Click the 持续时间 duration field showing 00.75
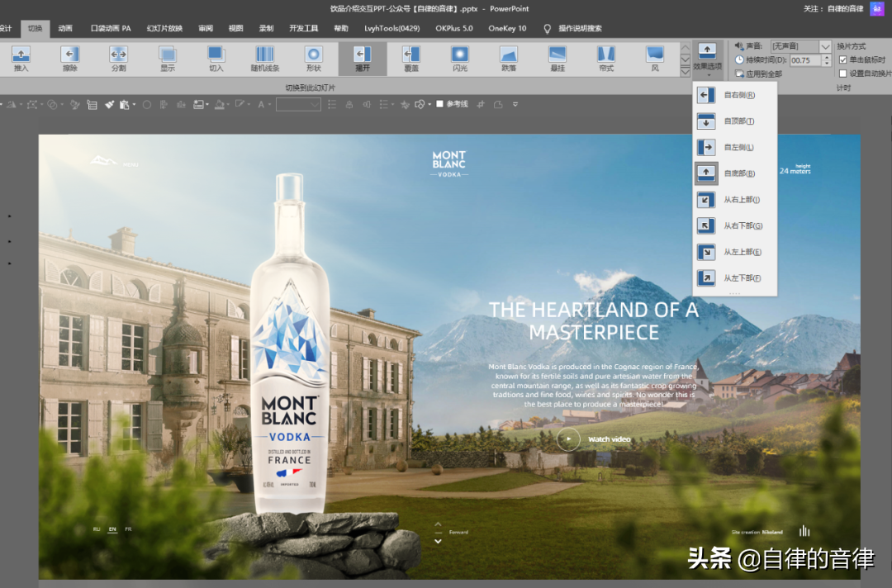 tap(805, 60)
